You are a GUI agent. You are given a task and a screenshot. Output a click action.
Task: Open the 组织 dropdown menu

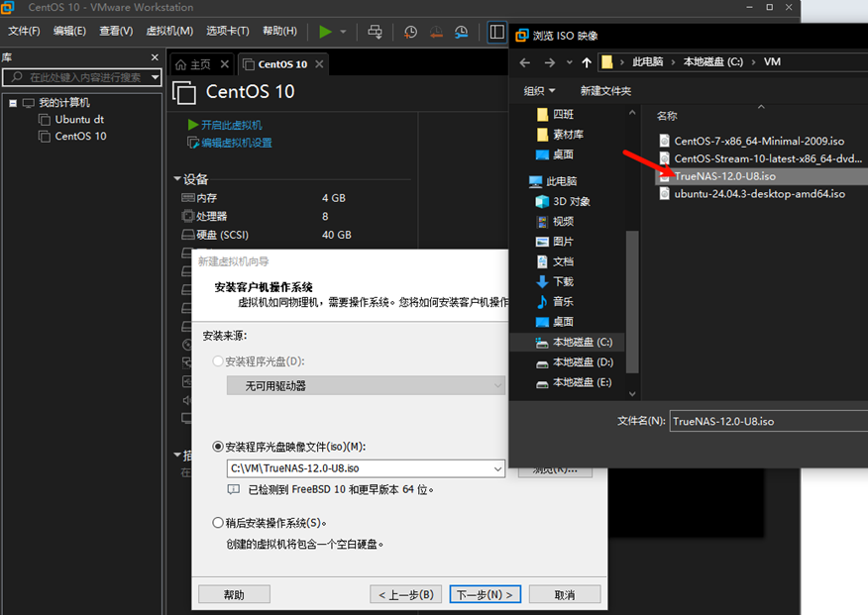538,90
